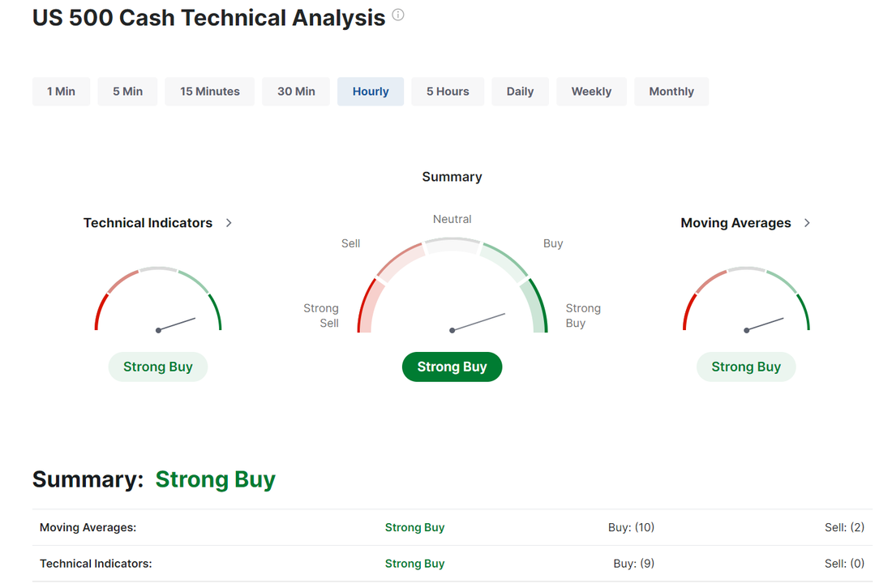Screen dimensions: 892x588
Task: Open the Moving Averages heading link
Action: [735, 223]
